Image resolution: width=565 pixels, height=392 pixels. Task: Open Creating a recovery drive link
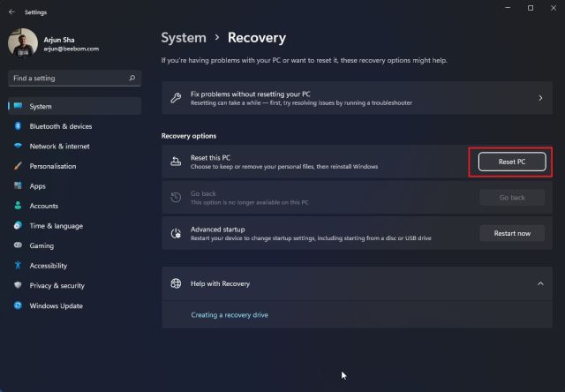pyautogui.click(x=230, y=315)
